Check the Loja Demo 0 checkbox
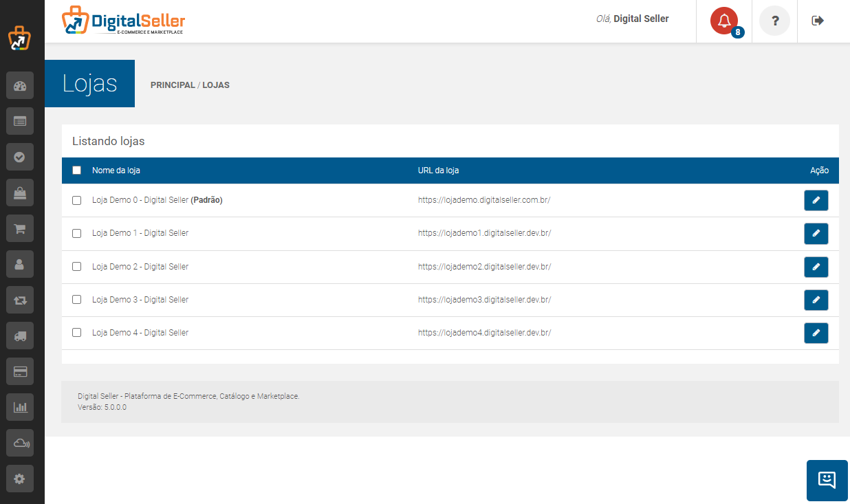This screenshot has width=850, height=504. [77, 200]
